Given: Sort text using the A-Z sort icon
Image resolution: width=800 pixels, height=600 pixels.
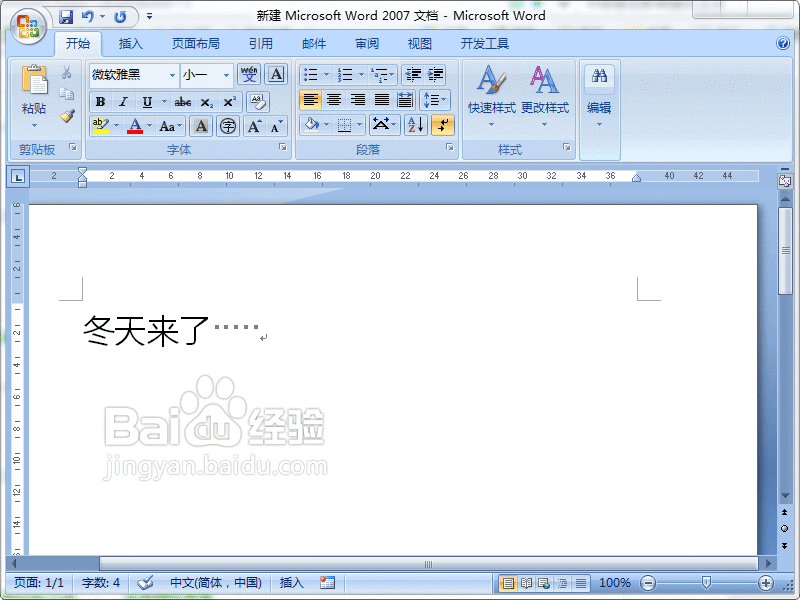Looking at the screenshot, I should (414, 123).
